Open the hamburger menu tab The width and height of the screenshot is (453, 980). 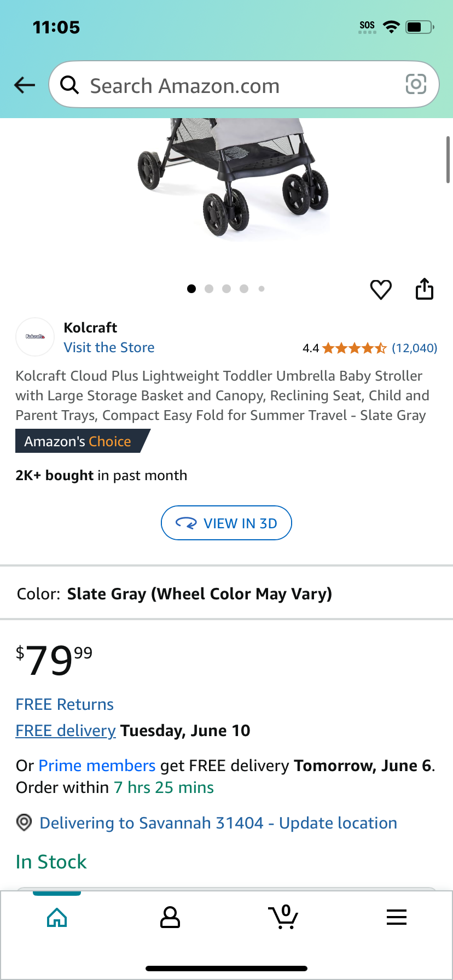coord(397,917)
